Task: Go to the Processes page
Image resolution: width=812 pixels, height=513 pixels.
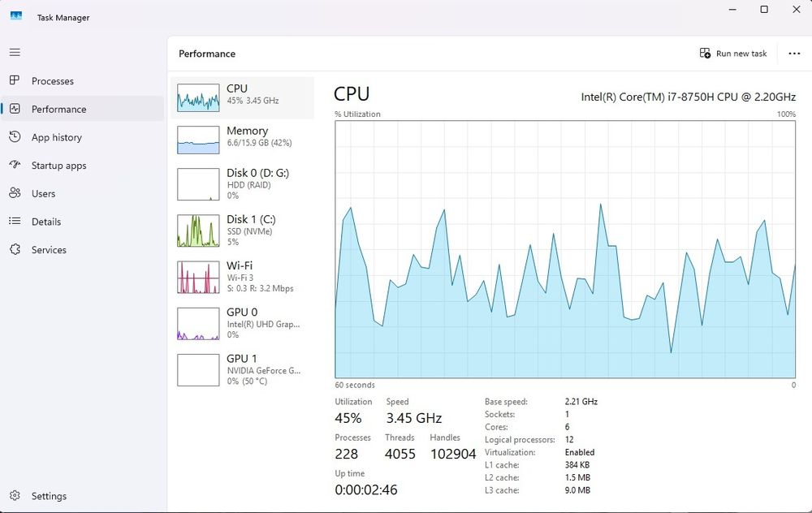Action: (82, 80)
